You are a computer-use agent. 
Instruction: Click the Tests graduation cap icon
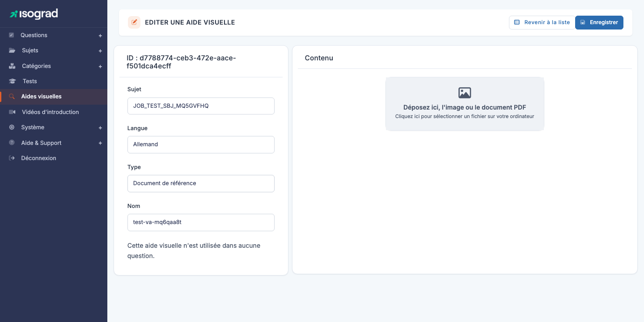click(x=13, y=81)
